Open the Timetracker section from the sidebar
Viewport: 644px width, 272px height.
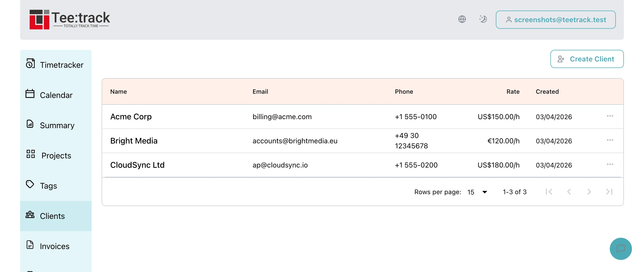point(30,64)
